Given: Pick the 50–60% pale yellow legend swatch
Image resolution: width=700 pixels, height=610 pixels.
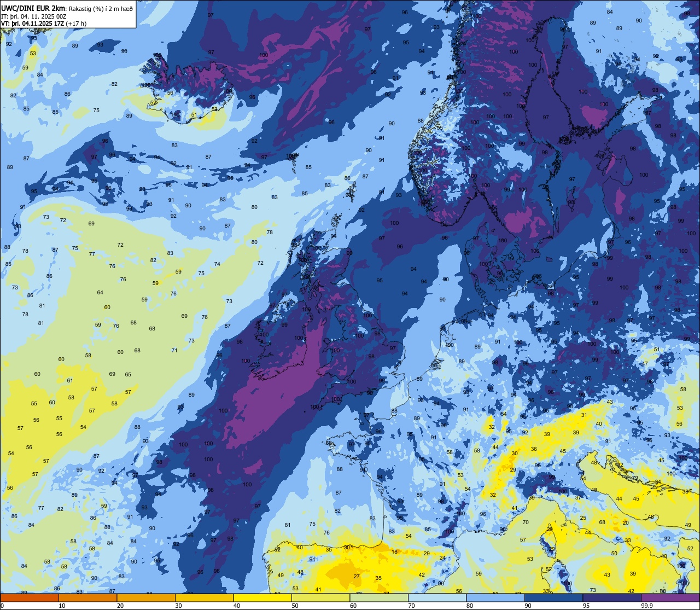Looking at the screenshot, I should click(320, 597).
